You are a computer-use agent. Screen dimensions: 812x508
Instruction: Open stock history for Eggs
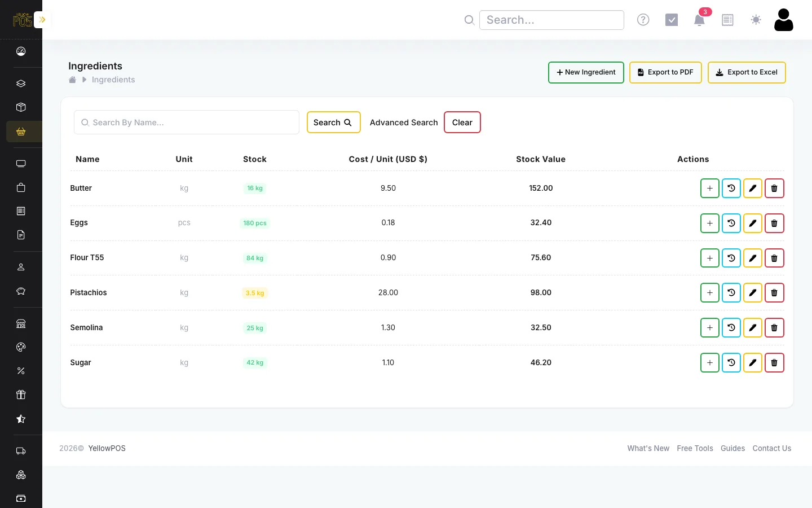pos(731,224)
